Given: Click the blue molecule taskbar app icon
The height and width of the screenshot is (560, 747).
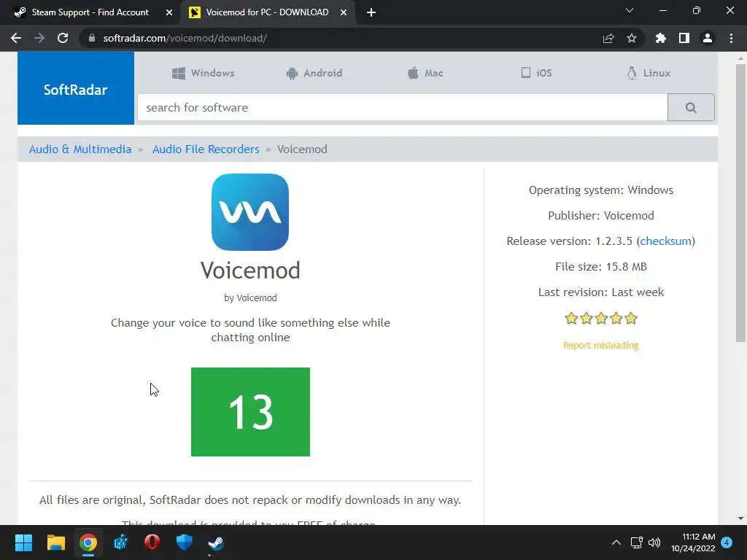Looking at the screenshot, I should pos(120,542).
